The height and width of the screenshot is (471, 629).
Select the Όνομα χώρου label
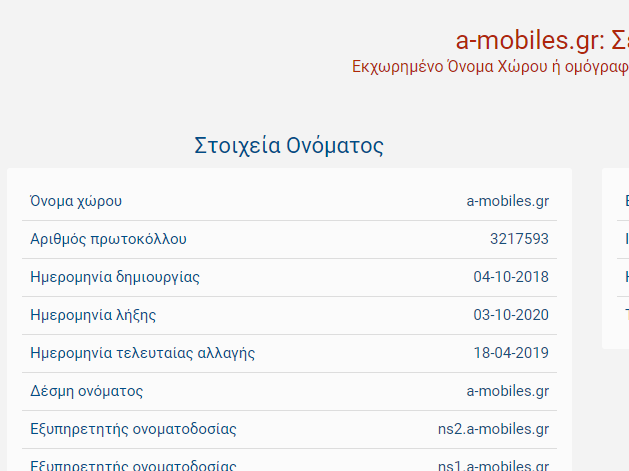coord(76,201)
